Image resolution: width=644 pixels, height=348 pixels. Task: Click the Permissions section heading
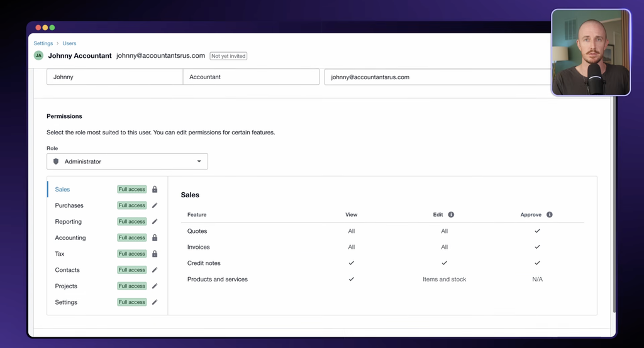[64, 116]
